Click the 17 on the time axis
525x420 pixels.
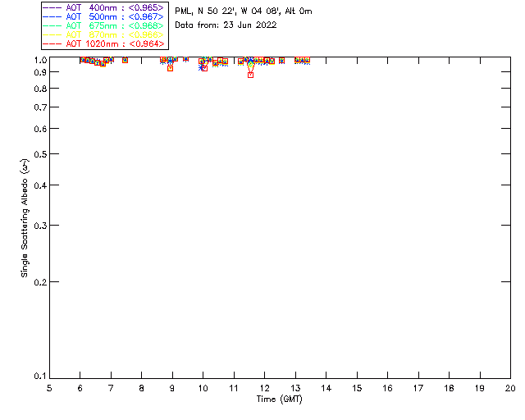coord(418,388)
